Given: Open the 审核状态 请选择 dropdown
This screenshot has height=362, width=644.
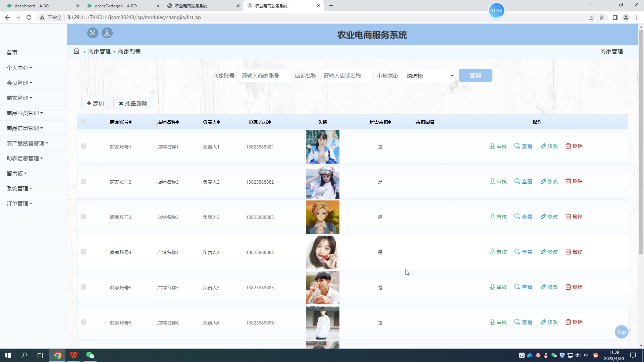Looking at the screenshot, I should (429, 76).
